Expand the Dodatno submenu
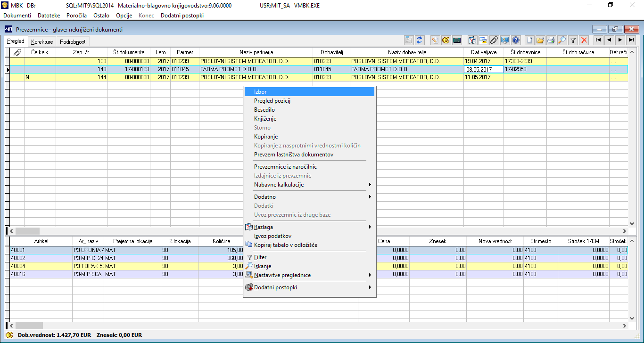 tap(310, 197)
